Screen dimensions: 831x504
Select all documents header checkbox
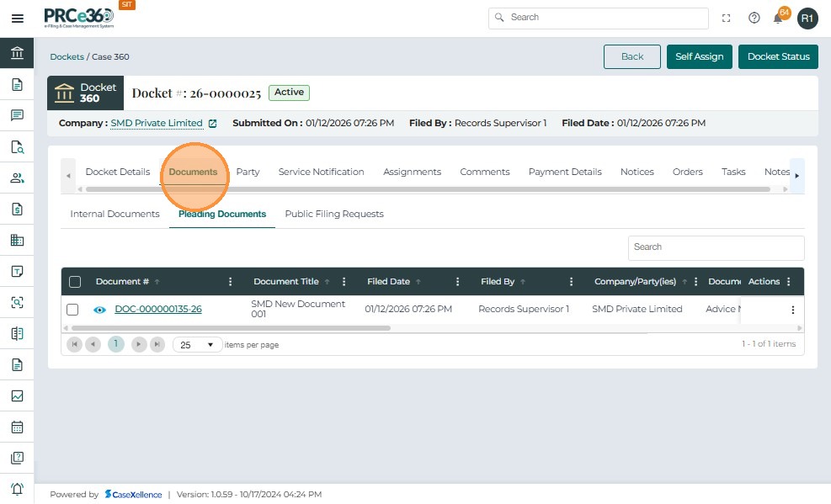tap(75, 282)
